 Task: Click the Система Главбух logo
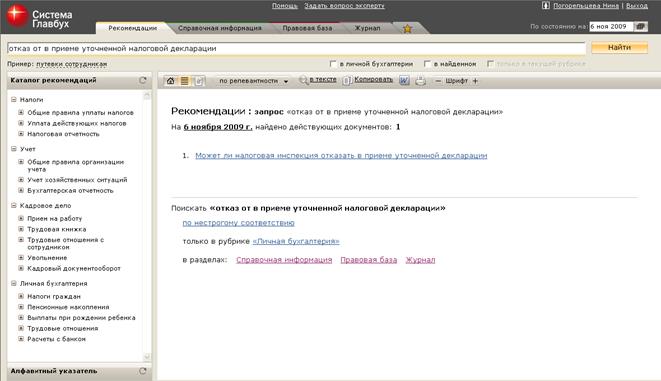click(x=40, y=17)
